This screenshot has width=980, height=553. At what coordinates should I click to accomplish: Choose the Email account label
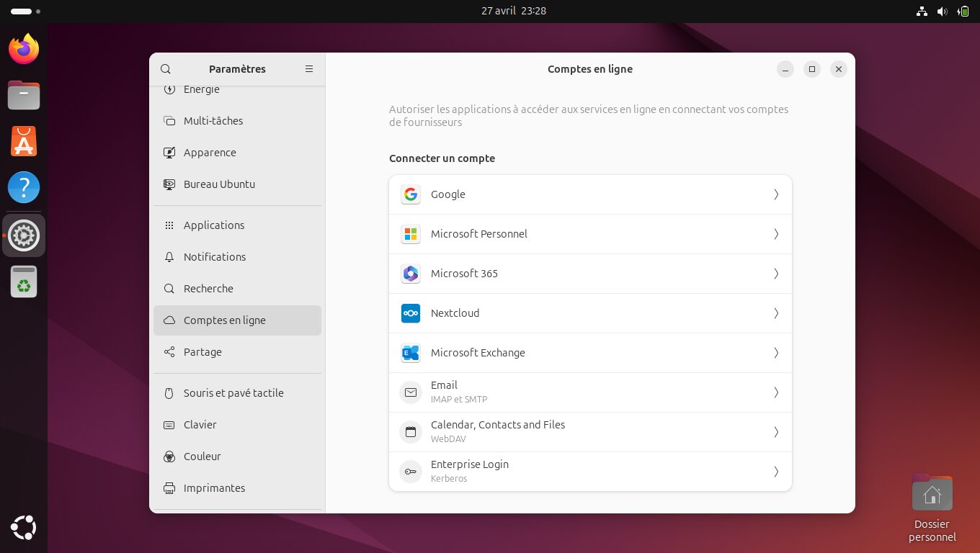pyautogui.click(x=444, y=385)
